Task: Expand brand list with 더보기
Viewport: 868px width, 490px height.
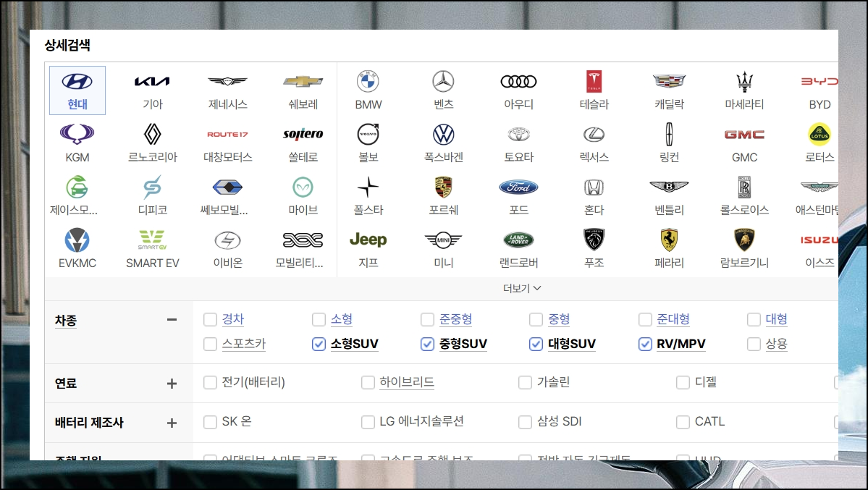Action: [522, 289]
